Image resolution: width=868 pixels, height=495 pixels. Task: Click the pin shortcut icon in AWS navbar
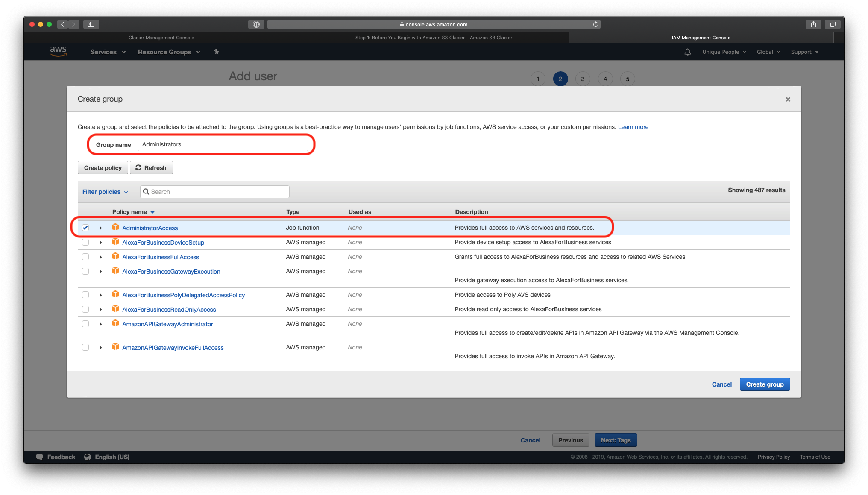click(216, 52)
